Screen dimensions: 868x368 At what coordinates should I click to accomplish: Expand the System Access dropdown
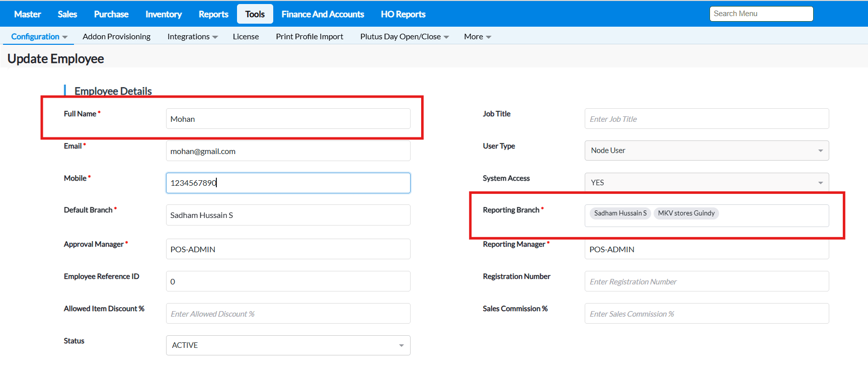[706, 183]
